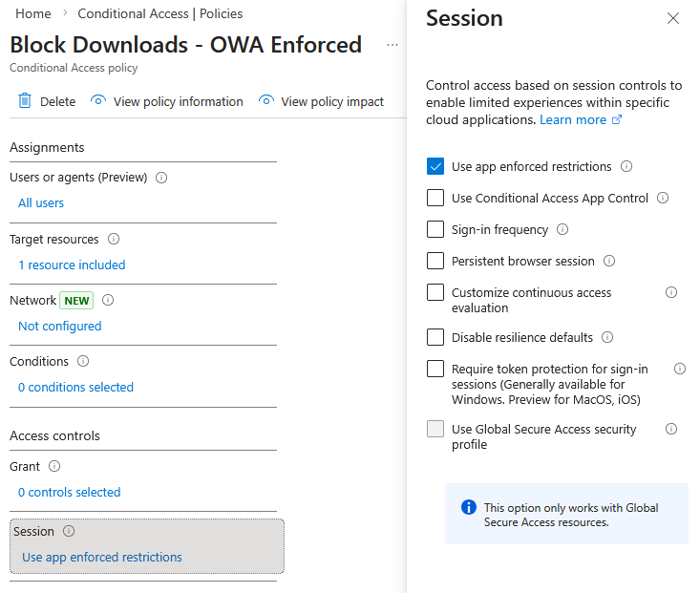
Task: Click info icon next to Sign-in frequency
Action: click(x=562, y=229)
